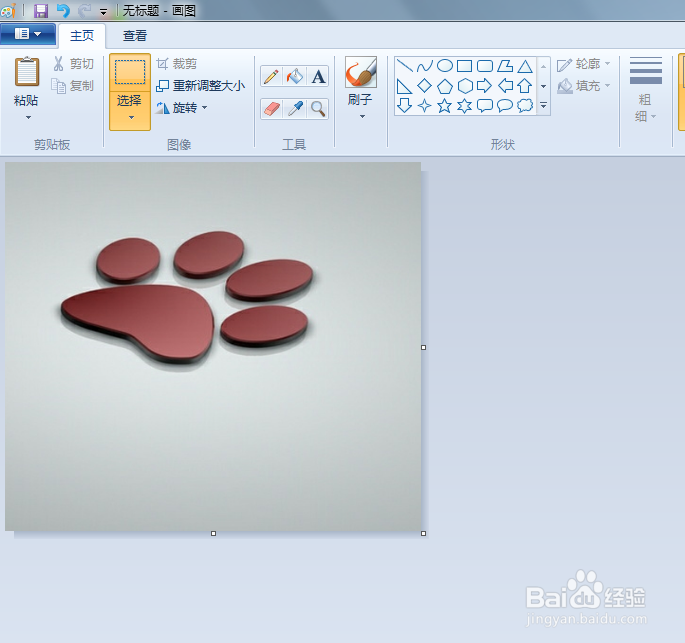This screenshot has width=685, height=643.
Task: Choose the Oval shape
Action: [x=445, y=66]
